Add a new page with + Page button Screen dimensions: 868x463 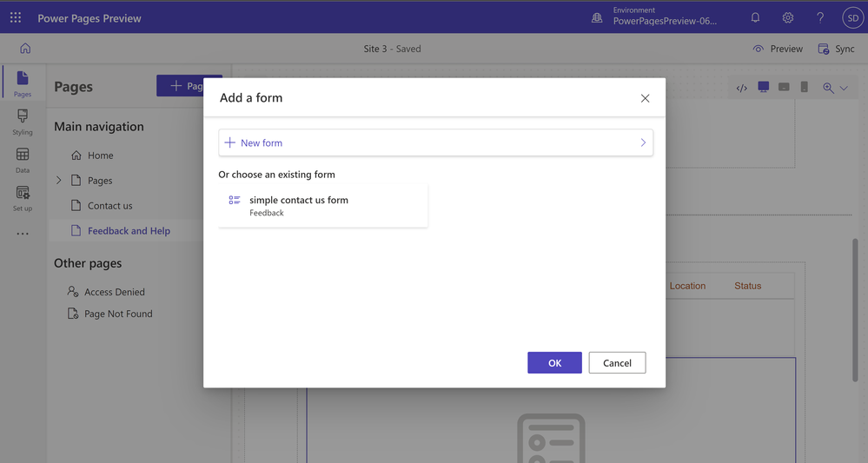click(x=189, y=86)
